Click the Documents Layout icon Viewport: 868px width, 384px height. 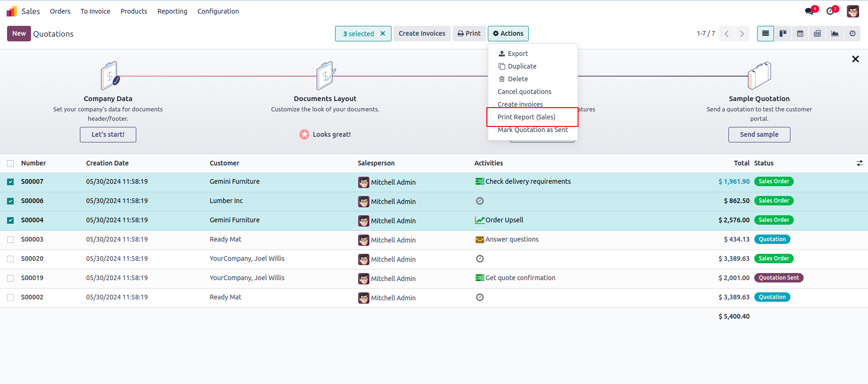pyautogui.click(x=326, y=76)
